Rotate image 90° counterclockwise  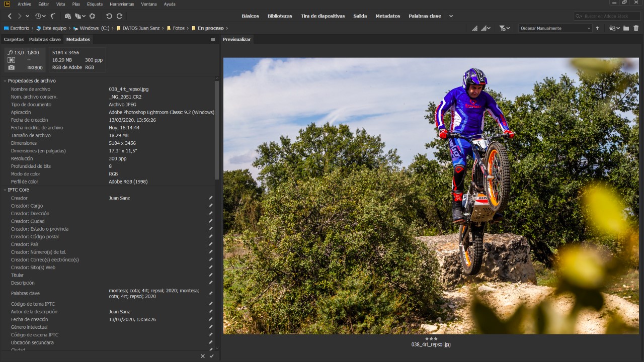tap(109, 16)
